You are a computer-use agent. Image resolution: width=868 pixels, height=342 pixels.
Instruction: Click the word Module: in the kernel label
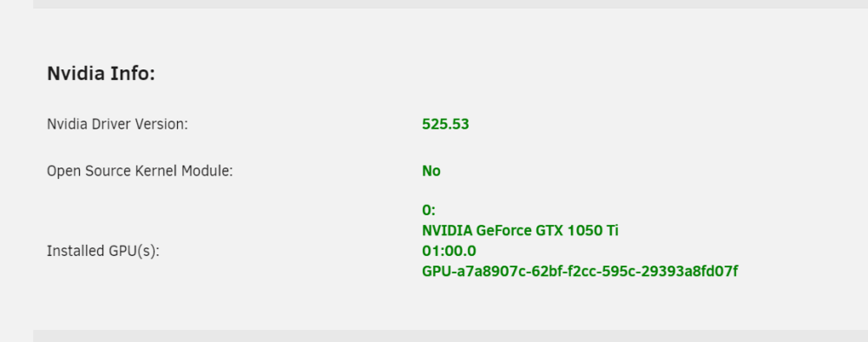coord(207,171)
